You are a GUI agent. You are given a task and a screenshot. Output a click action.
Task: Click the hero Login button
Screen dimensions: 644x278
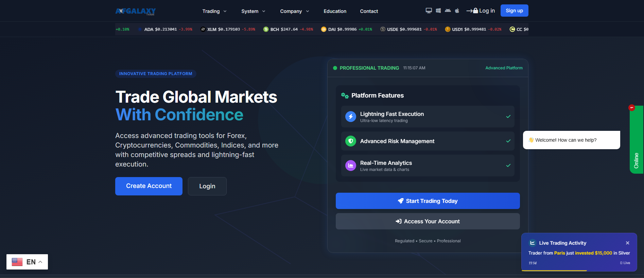pyautogui.click(x=207, y=186)
